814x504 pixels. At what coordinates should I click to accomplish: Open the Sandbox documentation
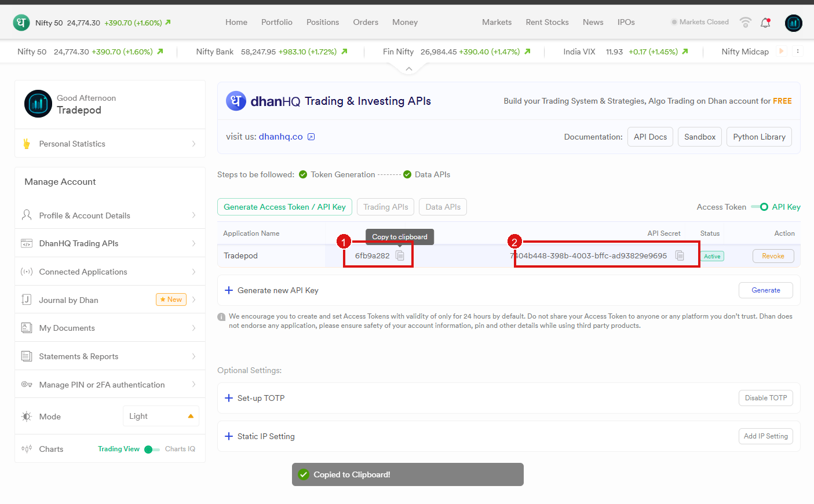click(700, 137)
